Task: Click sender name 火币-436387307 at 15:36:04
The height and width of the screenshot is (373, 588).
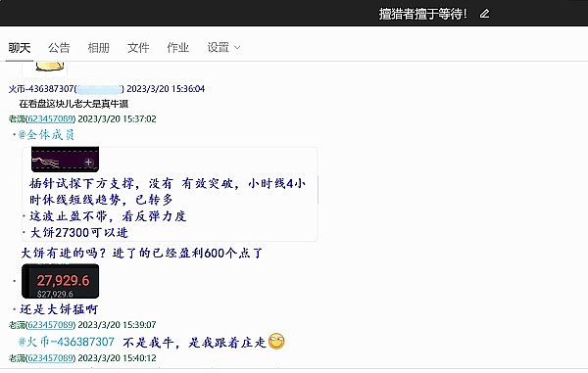Action: 41,89
